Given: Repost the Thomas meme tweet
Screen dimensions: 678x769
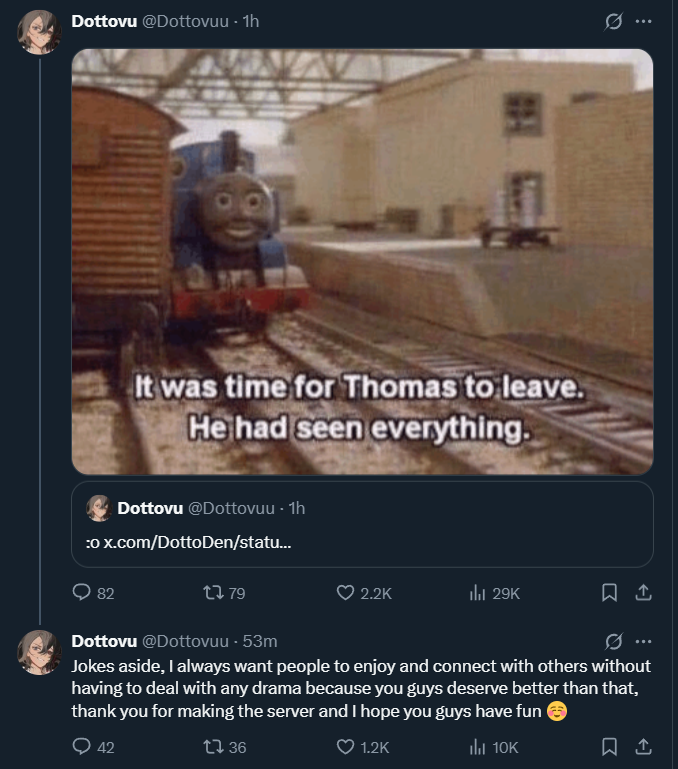Looking at the screenshot, I should [211, 593].
